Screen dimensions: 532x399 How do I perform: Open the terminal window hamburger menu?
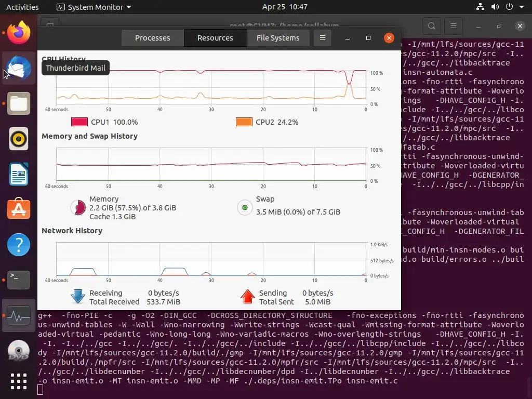tap(453, 26)
